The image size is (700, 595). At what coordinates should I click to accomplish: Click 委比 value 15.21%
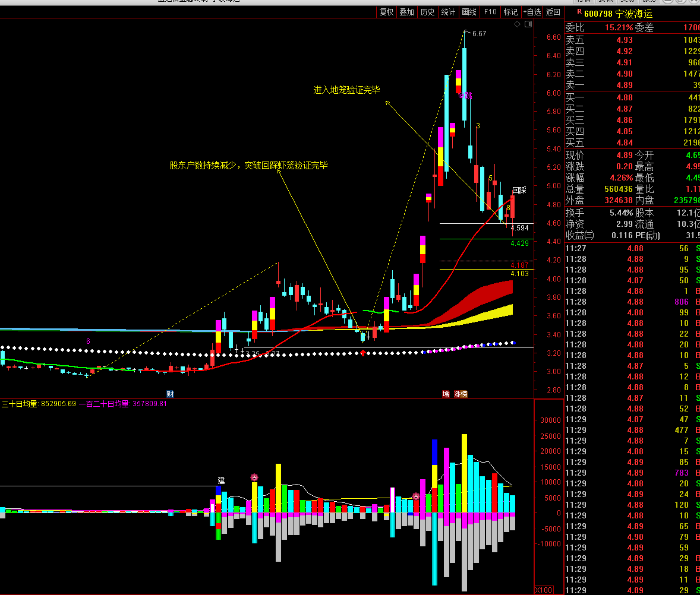[619, 28]
